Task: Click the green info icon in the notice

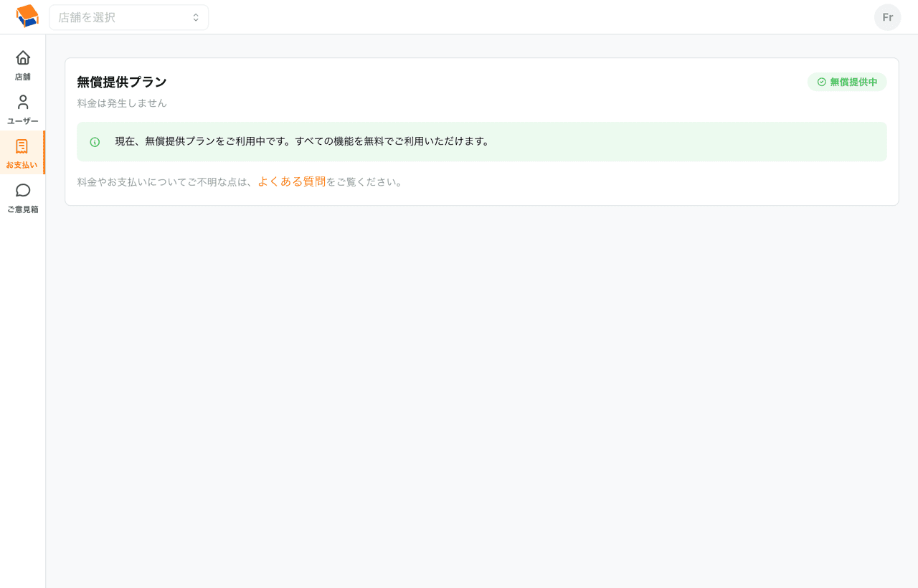Action: click(x=95, y=142)
